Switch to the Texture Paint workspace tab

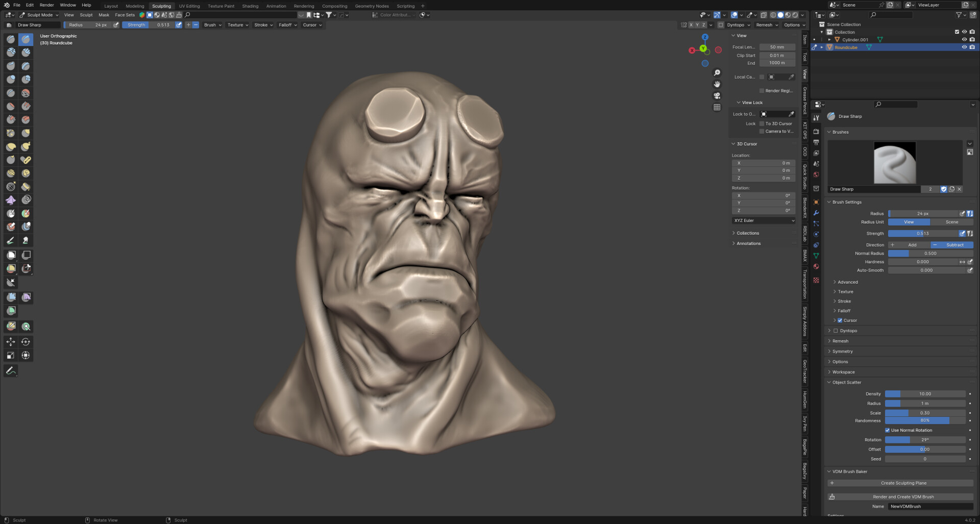click(221, 6)
